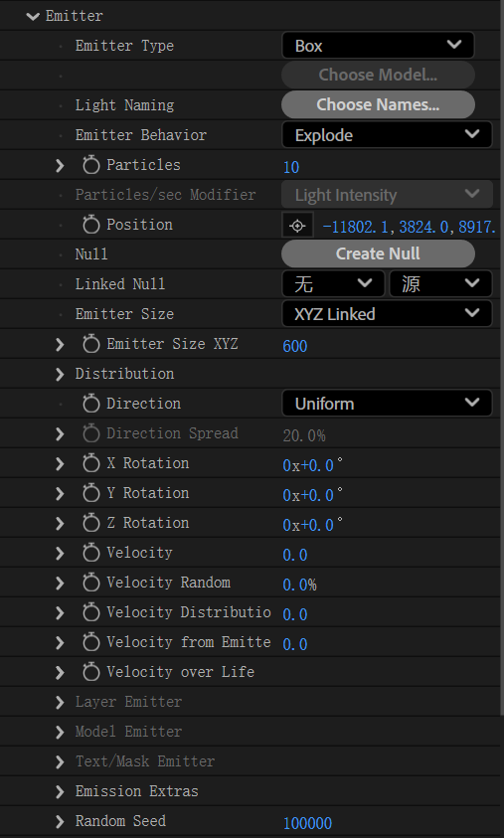504x838 pixels.
Task: Click the Random Seed value 100000
Action: pos(307,823)
